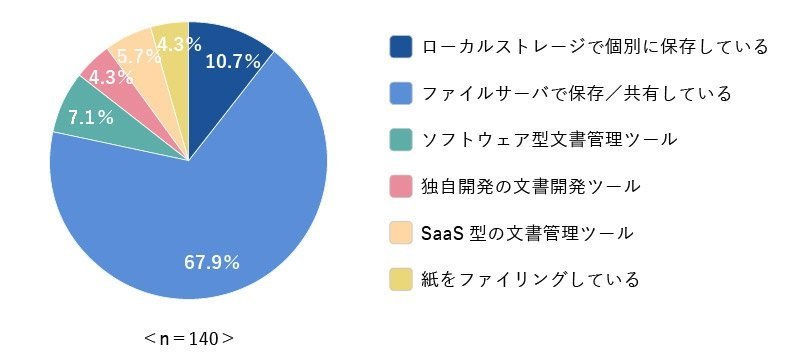Click the yellow 4.3% slice label
This screenshot has height=364, width=800.
tap(179, 44)
